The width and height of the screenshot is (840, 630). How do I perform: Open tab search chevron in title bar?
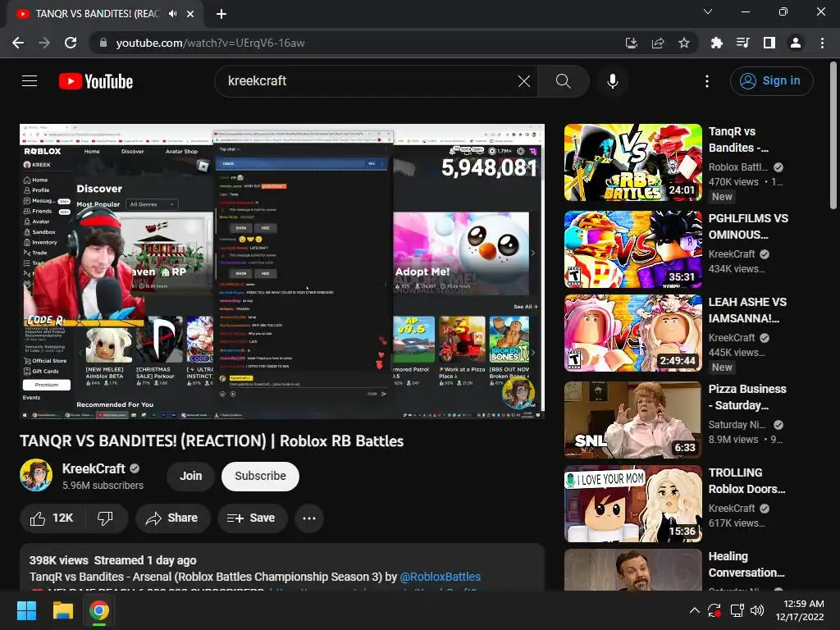[x=708, y=11]
